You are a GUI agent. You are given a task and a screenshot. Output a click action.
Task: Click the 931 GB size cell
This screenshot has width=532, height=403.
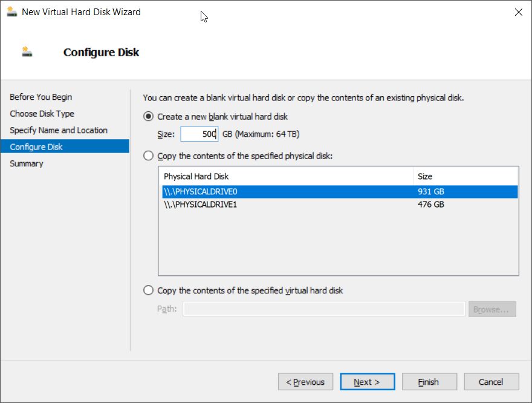point(431,191)
